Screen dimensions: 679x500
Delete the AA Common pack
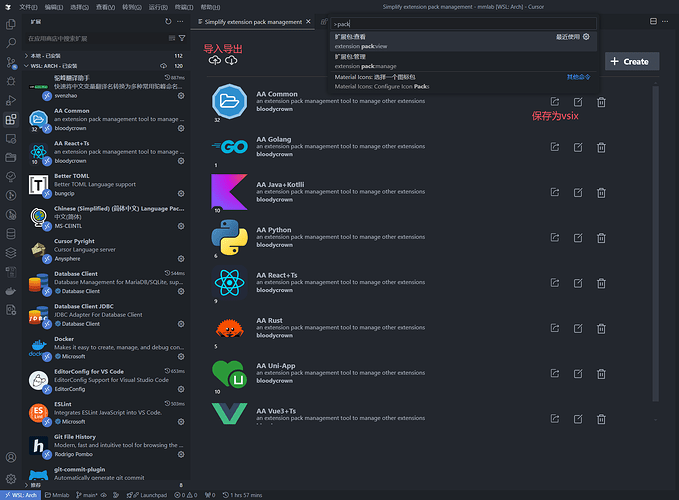click(601, 102)
